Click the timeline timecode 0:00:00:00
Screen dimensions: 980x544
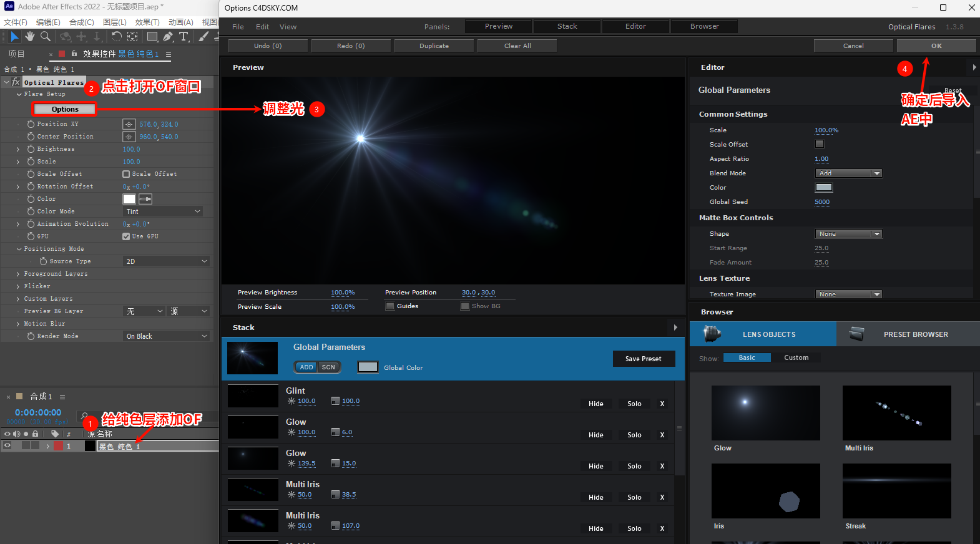pos(38,412)
